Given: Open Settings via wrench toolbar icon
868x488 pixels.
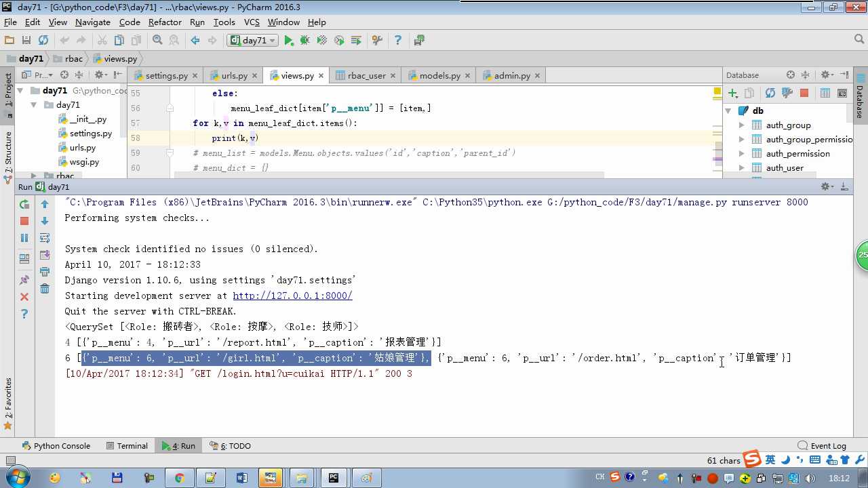Looking at the screenshot, I should click(x=378, y=41).
